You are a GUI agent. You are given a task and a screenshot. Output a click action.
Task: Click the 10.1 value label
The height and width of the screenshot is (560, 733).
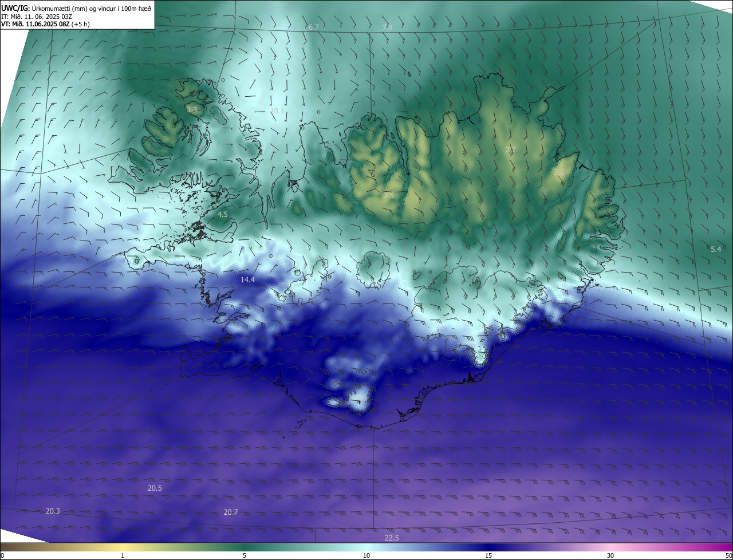(x=277, y=111)
